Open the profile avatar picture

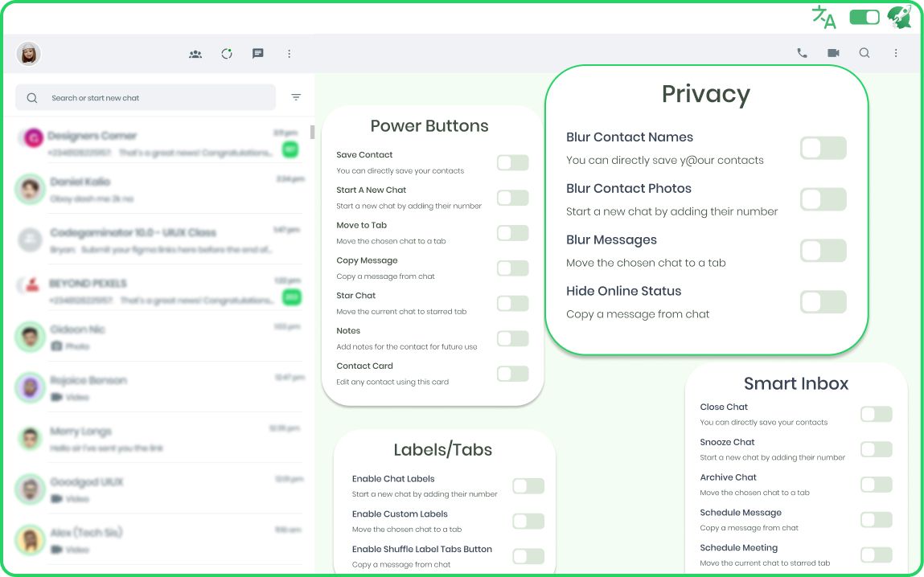(x=28, y=54)
